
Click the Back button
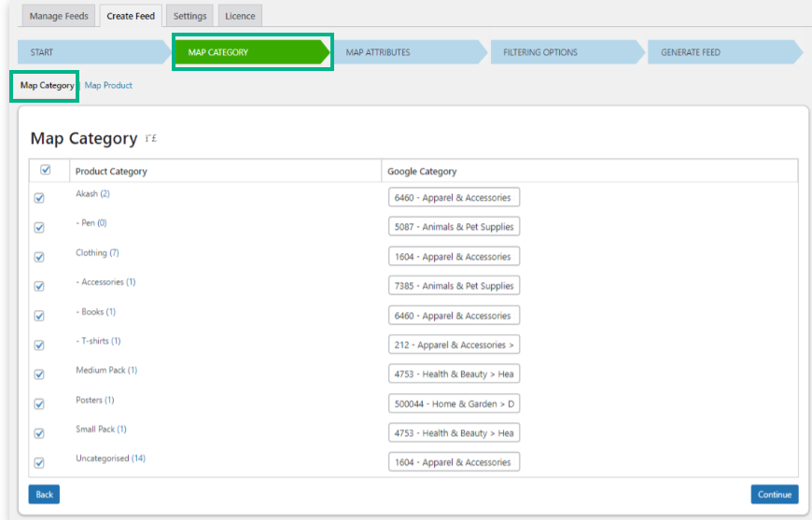tap(44, 495)
